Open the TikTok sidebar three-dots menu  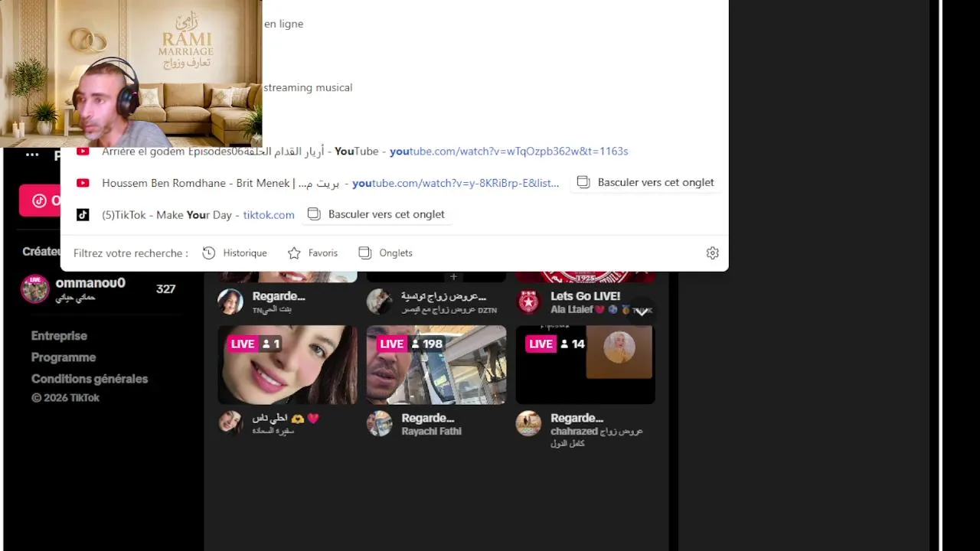32,155
